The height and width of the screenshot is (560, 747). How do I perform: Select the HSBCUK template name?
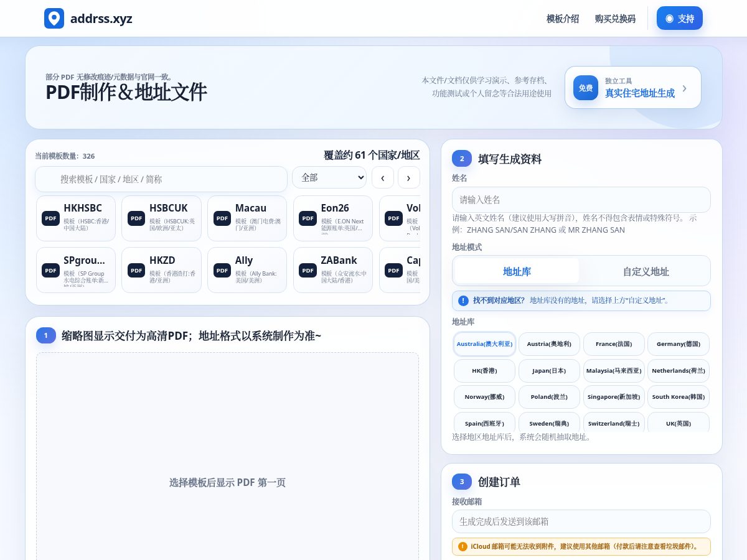click(169, 208)
